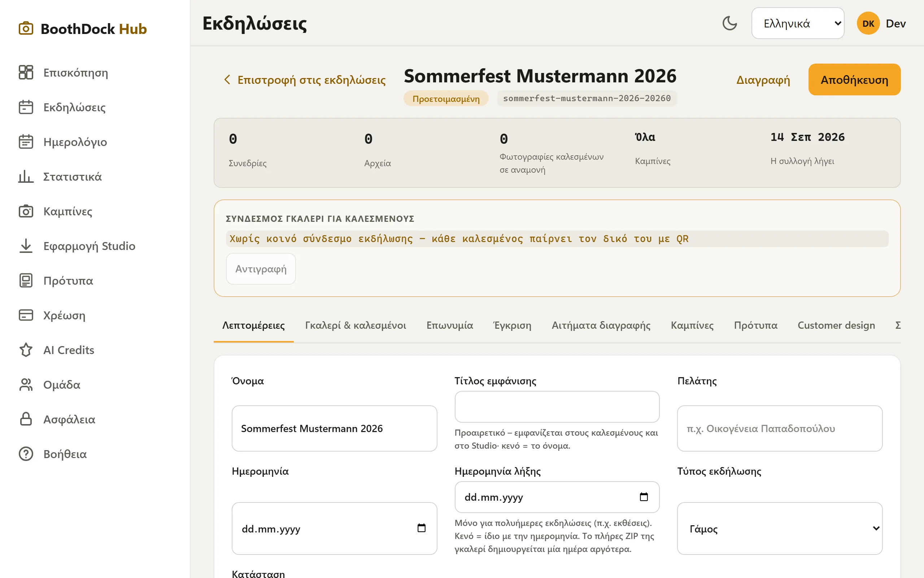The image size is (924, 578).
Task: Open the Πρότυπα template icon in sidebar
Action: [26, 281]
